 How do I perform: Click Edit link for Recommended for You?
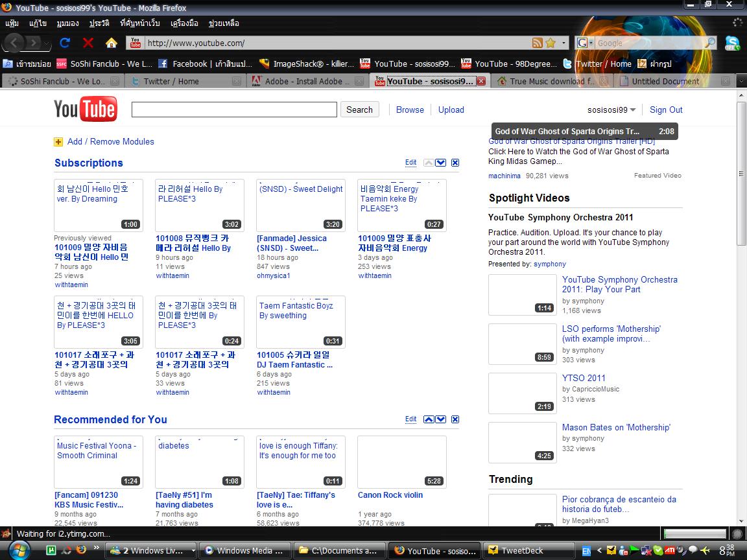pos(410,419)
